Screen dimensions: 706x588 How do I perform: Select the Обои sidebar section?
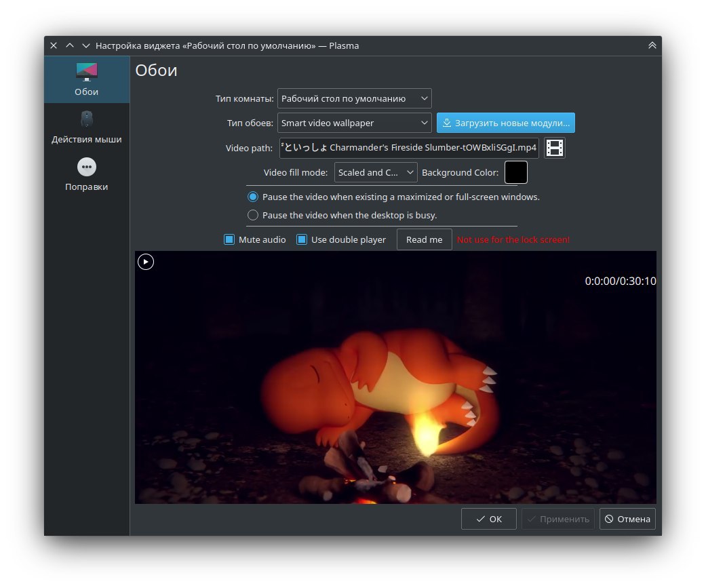click(86, 79)
